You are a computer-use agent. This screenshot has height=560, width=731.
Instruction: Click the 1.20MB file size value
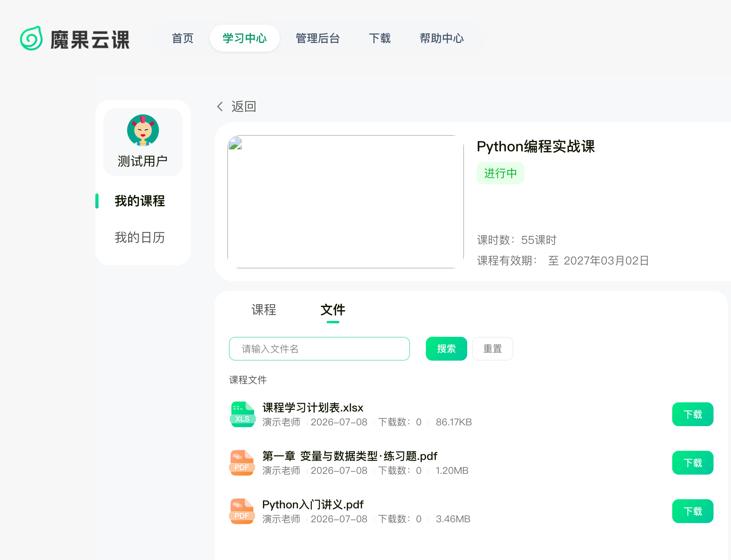click(x=452, y=471)
